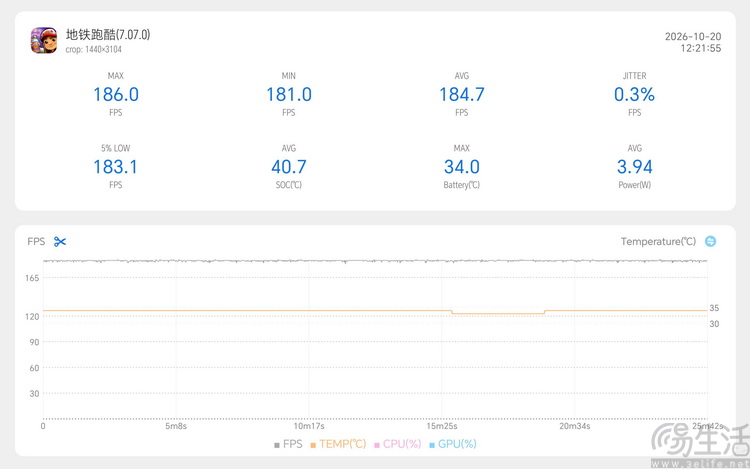
Task: Select the AVG SOC temperature 40.7
Action: (289, 167)
